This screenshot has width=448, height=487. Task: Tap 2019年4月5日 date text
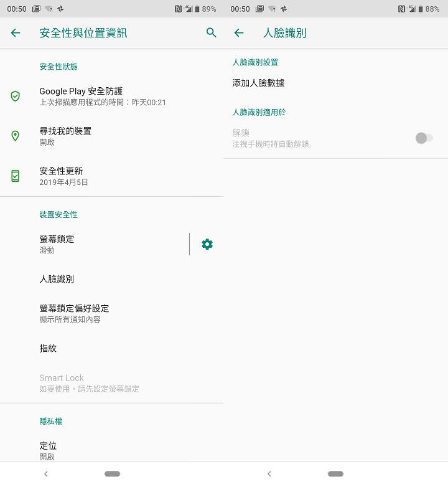point(63,182)
